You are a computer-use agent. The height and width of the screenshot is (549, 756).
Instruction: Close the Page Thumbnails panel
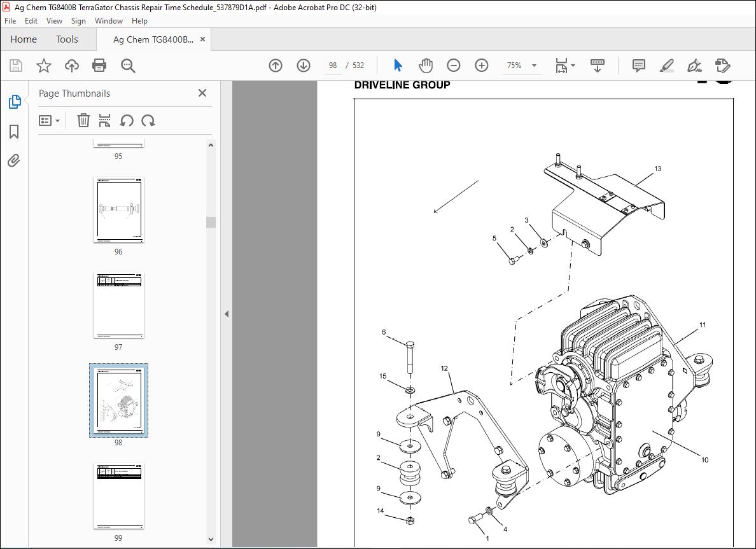pyautogui.click(x=202, y=93)
